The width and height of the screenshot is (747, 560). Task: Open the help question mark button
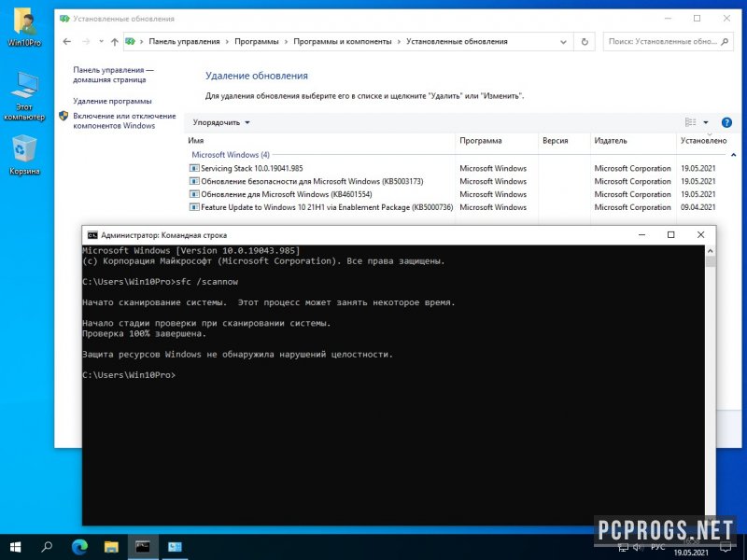pyautogui.click(x=726, y=122)
